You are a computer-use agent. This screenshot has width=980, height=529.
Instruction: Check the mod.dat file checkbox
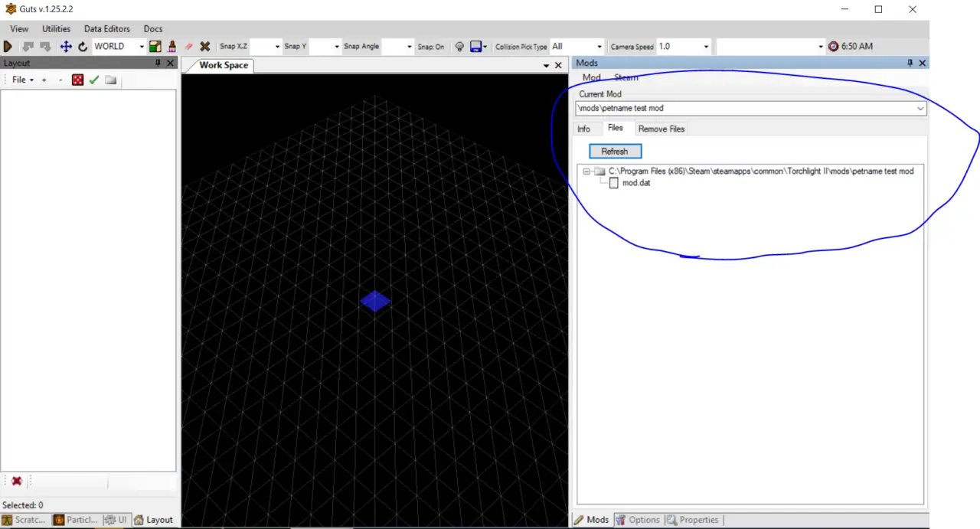point(613,184)
